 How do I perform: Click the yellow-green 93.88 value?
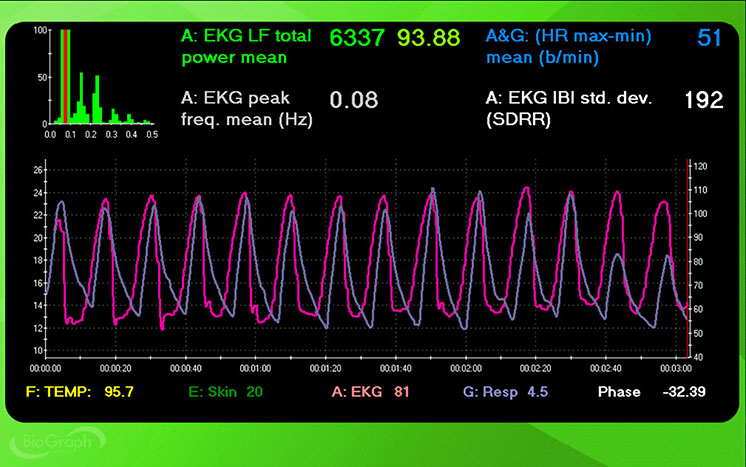click(428, 38)
